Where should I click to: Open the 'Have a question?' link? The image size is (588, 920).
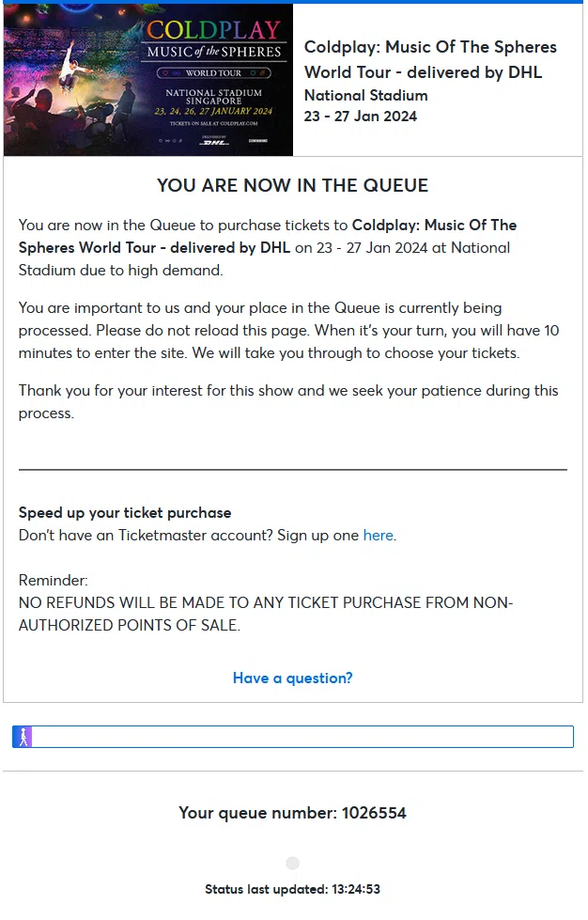tap(293, 678)
